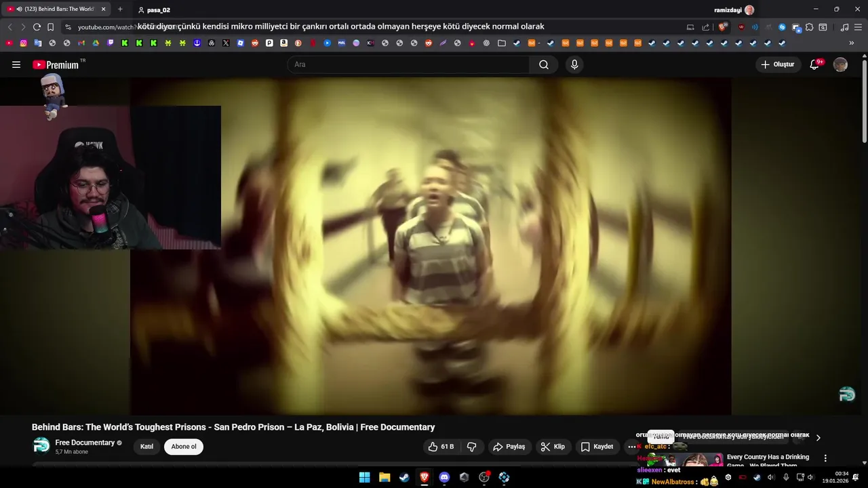Join the channel via Katıl
This screenshot has height=488, width=868.
(146, 447)
